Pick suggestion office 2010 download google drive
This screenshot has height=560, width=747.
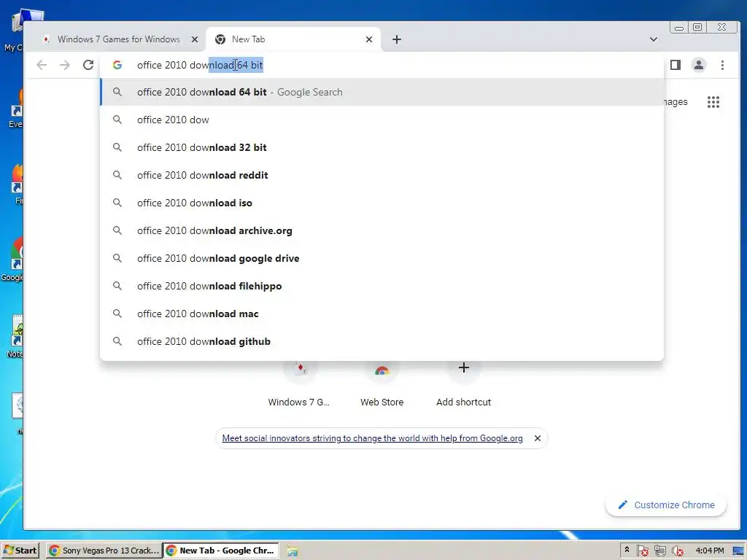(382, 258)
